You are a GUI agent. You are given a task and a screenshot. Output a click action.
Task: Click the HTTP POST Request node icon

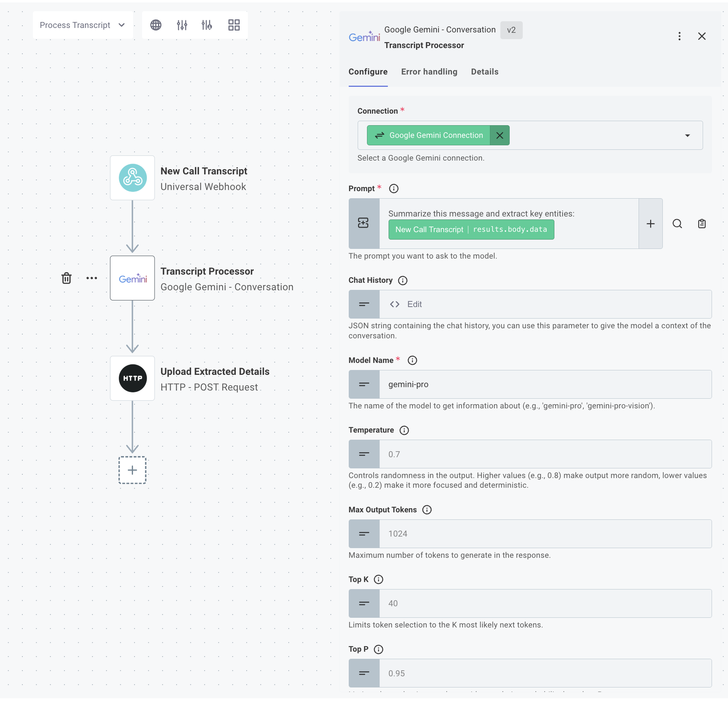132,378
